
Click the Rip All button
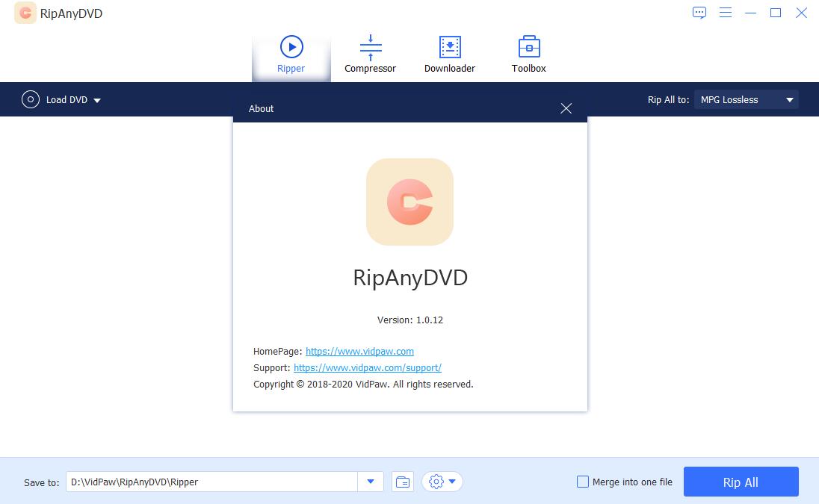click(x=741, y=482)
